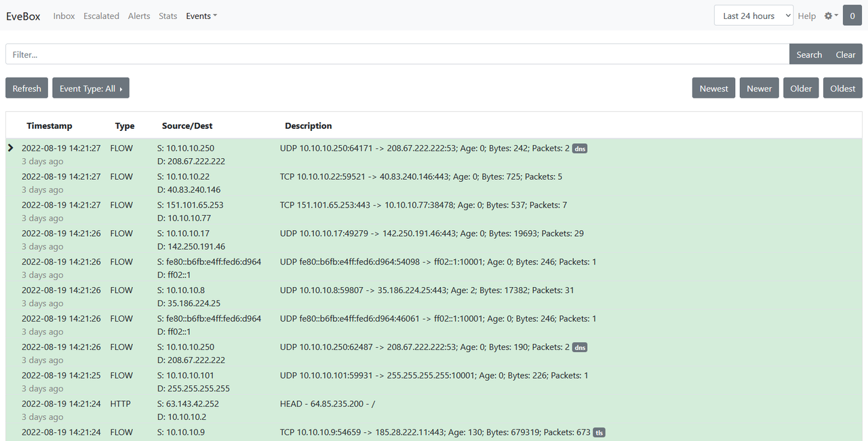Screen dimensions: 868x441
Task: Open the Last 24 hours time range dropdown
Action: [x=753, y=16]
